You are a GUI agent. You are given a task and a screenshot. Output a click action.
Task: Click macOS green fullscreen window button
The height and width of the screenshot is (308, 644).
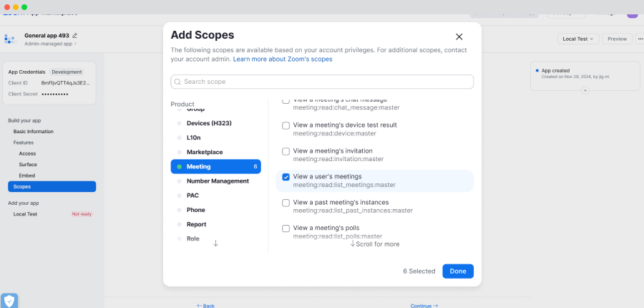[x=24, y=7]
